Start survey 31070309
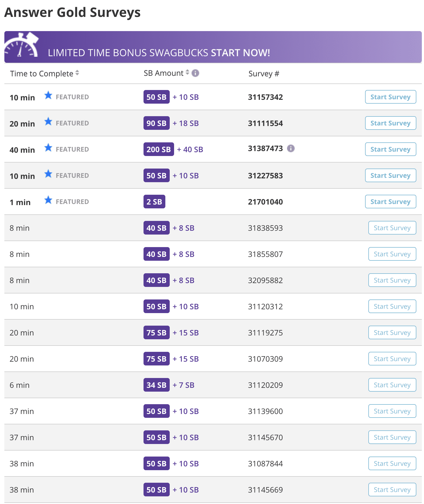The width and height of the screenshot is (424, 504). (x=392, y=359)
